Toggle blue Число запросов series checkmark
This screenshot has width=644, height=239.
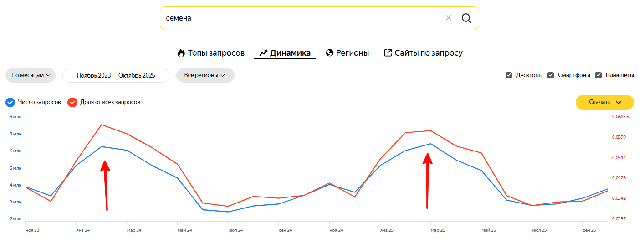[10, 102]
